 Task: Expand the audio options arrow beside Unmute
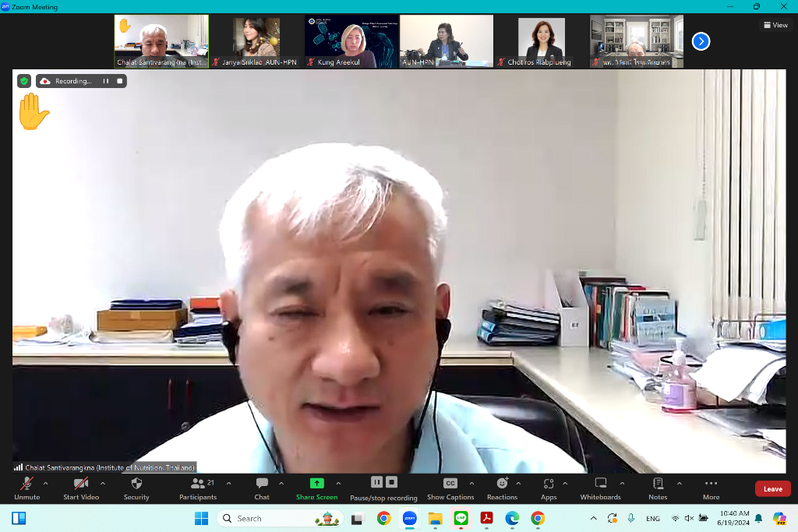[x=45, y=484]
